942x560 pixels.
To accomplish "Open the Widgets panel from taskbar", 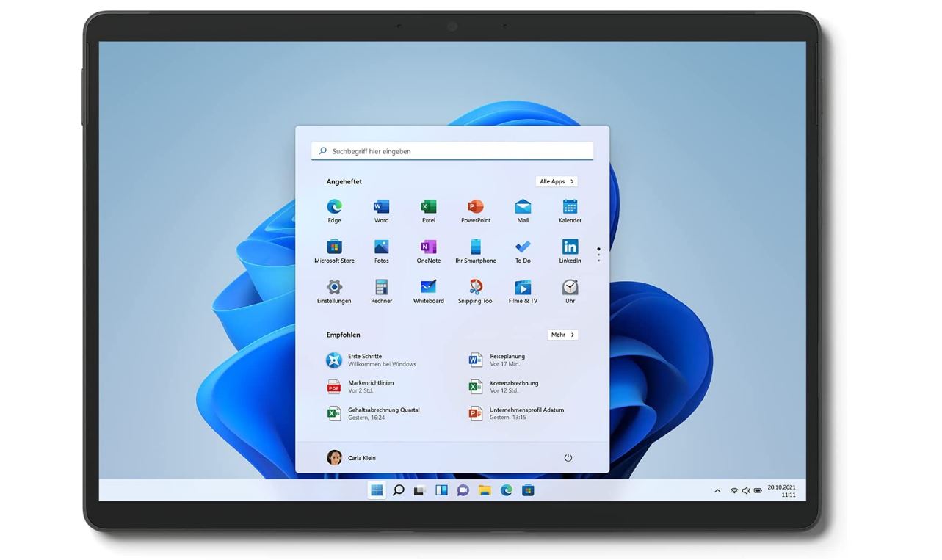I will [441, 490].
